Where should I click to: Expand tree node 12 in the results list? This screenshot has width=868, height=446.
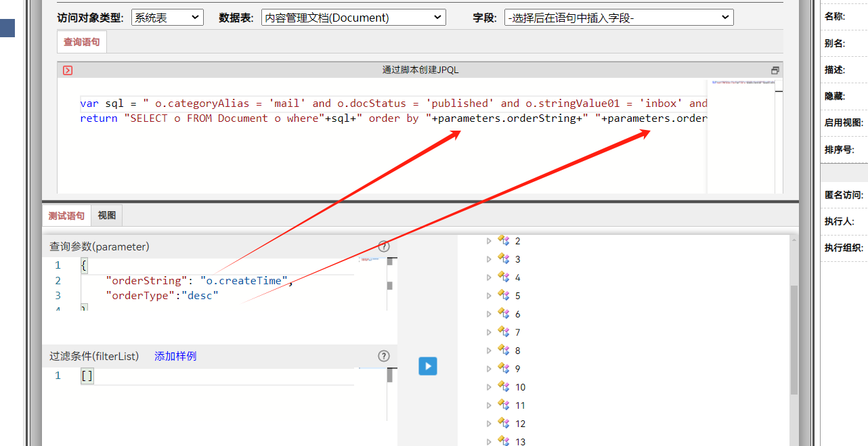click(x=489, y=423)
